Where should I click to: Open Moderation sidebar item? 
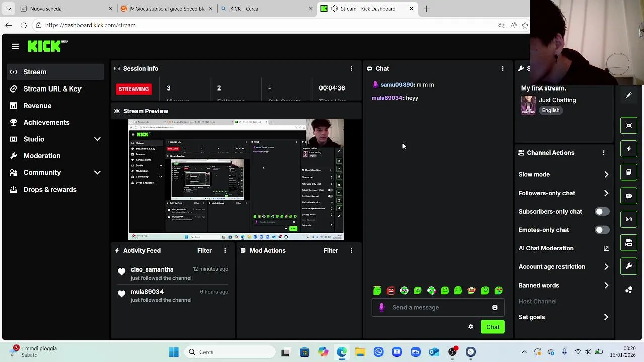pyautogui.click(x=55, y=156)
